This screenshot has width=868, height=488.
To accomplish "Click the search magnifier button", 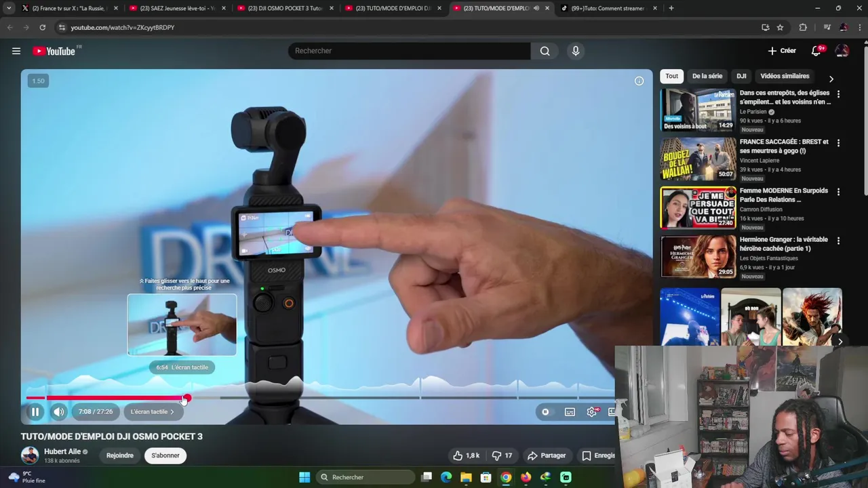I will pyautogui.click(x=545, y=51).
